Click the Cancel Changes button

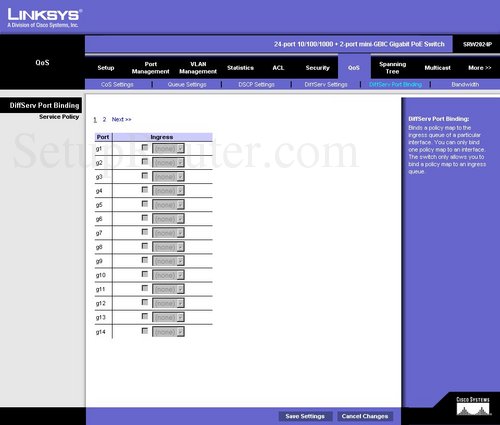pyautogui.click(x=365, y=416)
